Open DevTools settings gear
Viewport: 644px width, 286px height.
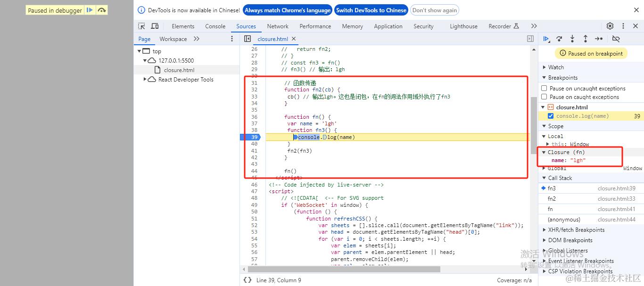pyautogui.click(x=610, y=26)
